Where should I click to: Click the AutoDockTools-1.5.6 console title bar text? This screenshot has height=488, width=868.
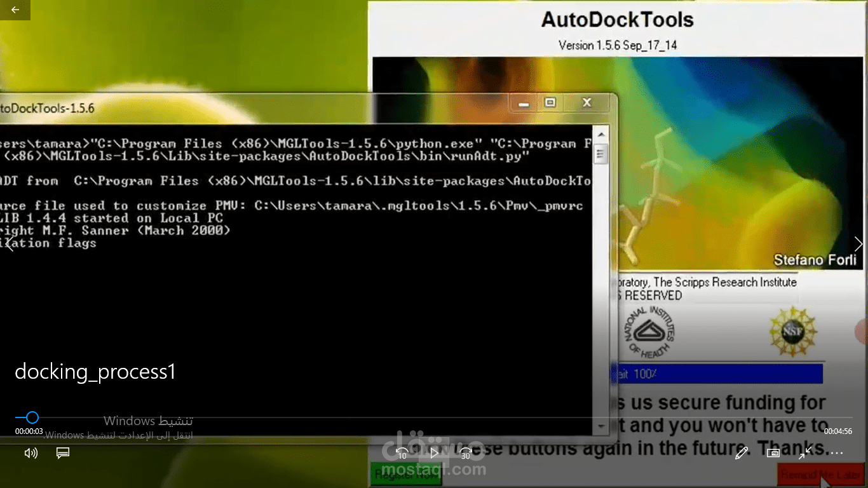[47, 108]
